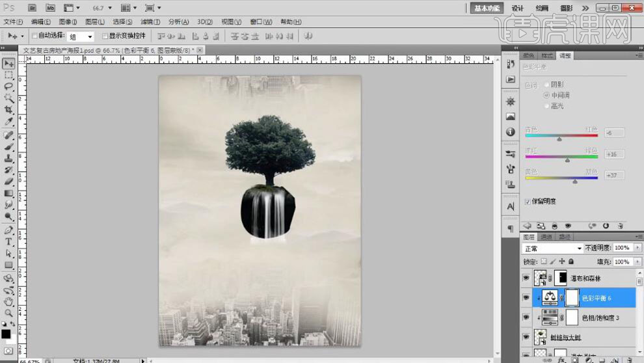The image size is (644, 363).
Task: Open the layer blend mode dropdown
Action: click(x=552, y=249)
